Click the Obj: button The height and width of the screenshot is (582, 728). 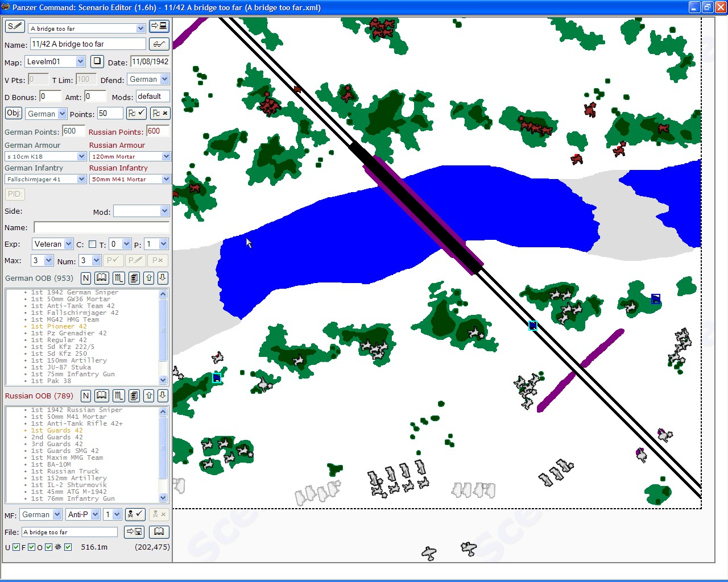(14, 113)
